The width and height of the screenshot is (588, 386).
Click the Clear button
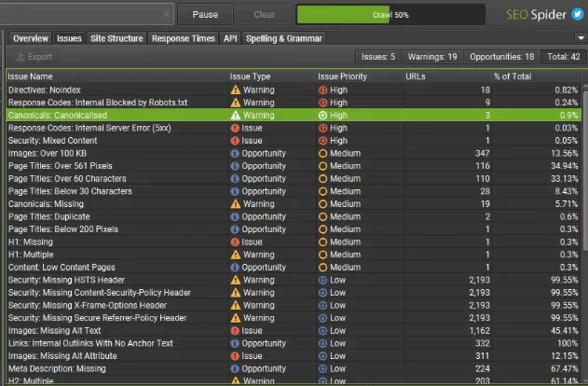(264, 14)
